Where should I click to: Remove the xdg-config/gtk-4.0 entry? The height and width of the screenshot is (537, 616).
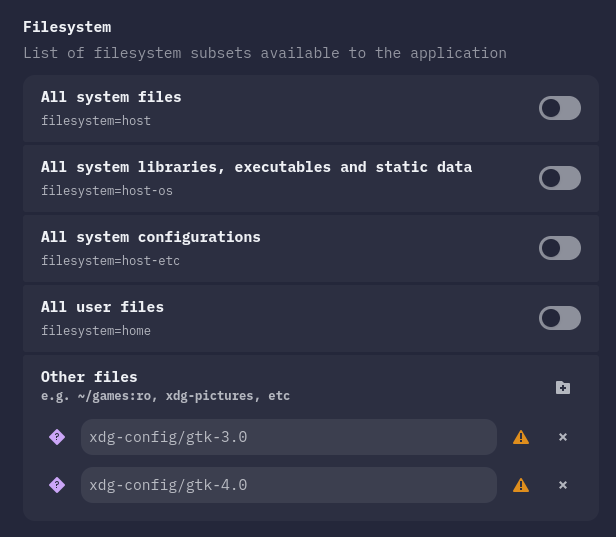click(563, 485)
